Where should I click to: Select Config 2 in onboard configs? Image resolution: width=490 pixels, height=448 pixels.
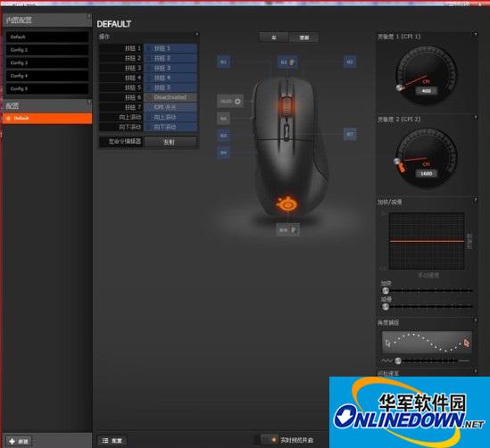(47, 50)
